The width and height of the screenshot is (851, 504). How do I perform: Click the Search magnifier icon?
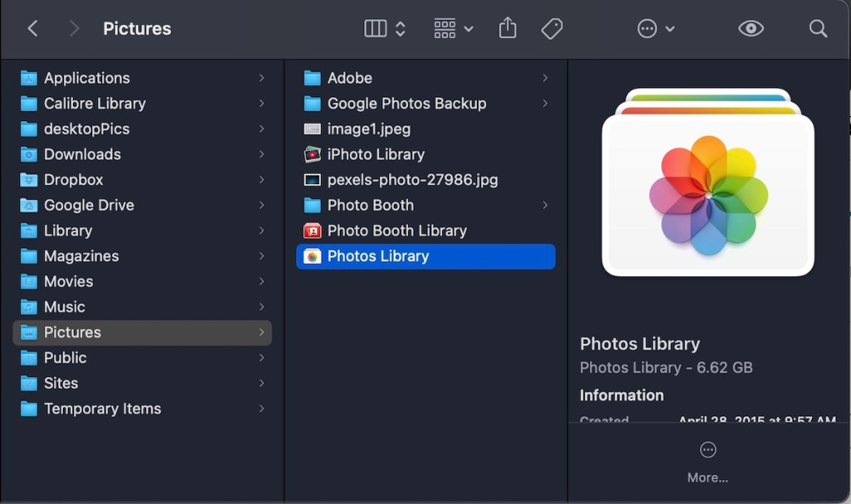[x=818, y=28]
